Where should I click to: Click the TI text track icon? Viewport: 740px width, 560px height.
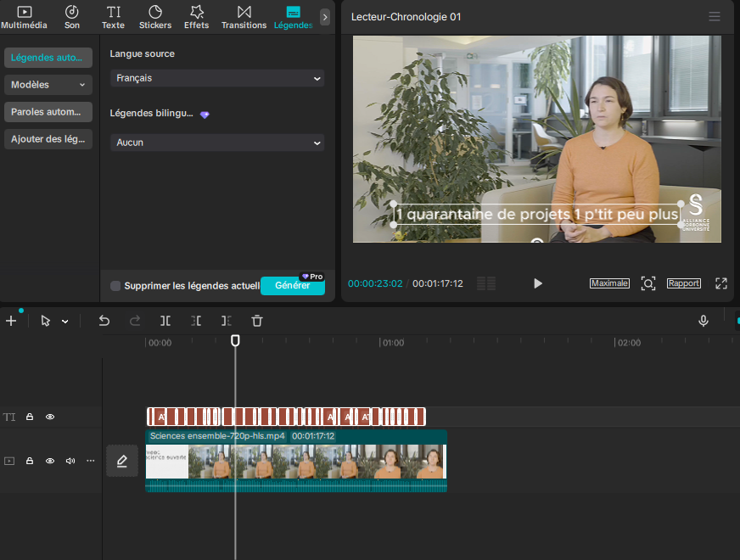pyautogui.click(x=9, y=417)
